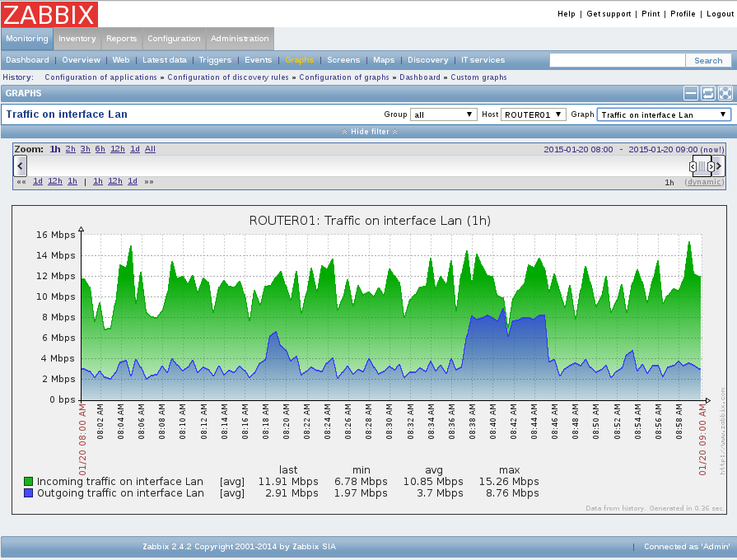Click the Search button
Image resolution: width=737 pixels, height=560 pixels.
708,60
